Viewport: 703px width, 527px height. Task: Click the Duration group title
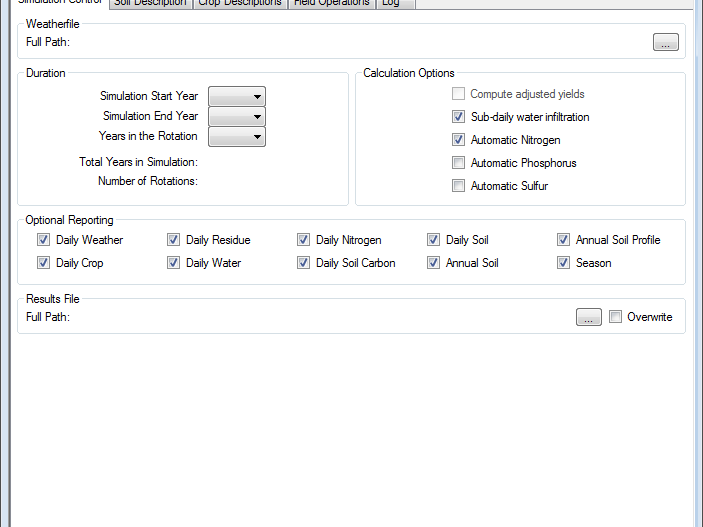[46, 73]
